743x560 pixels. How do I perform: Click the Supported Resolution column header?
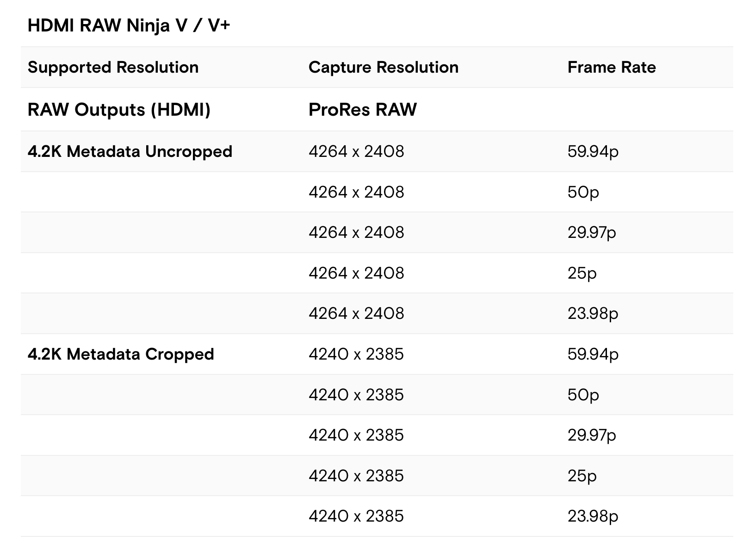pyautogui.click(x=113, y=68)
